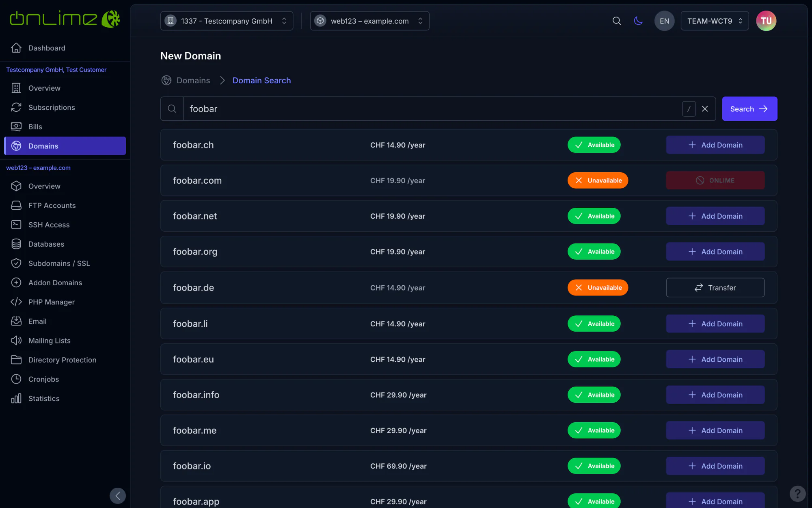The width and height of the screenshot is (812, 508).
Task: Click Available badge for foobar.ch
Action: point(594,145)
